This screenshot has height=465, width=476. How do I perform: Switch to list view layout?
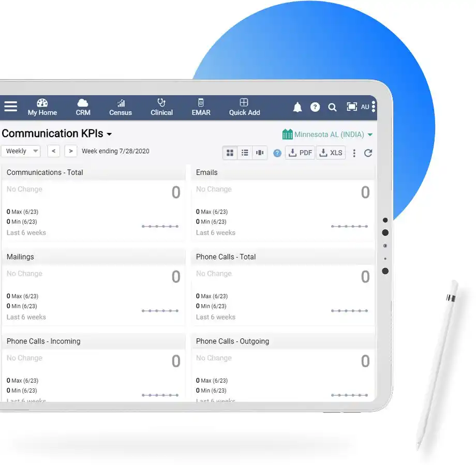pos(245,153)
